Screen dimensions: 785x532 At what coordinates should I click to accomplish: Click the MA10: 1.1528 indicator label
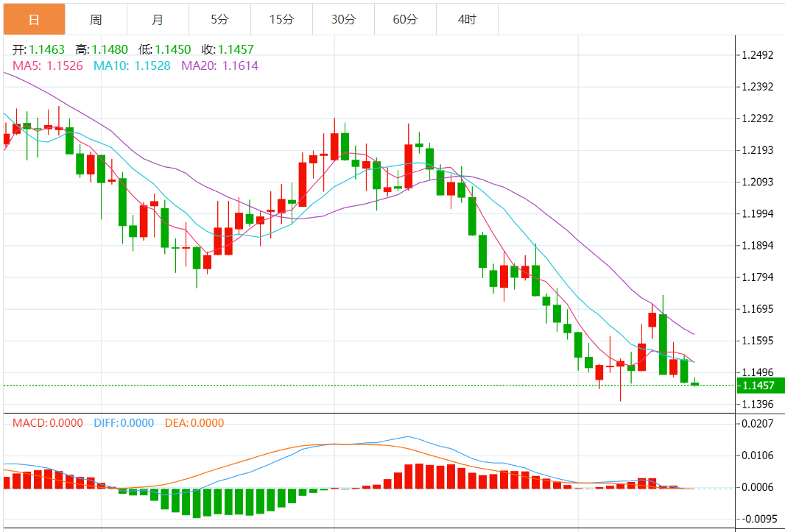point(132,65)
